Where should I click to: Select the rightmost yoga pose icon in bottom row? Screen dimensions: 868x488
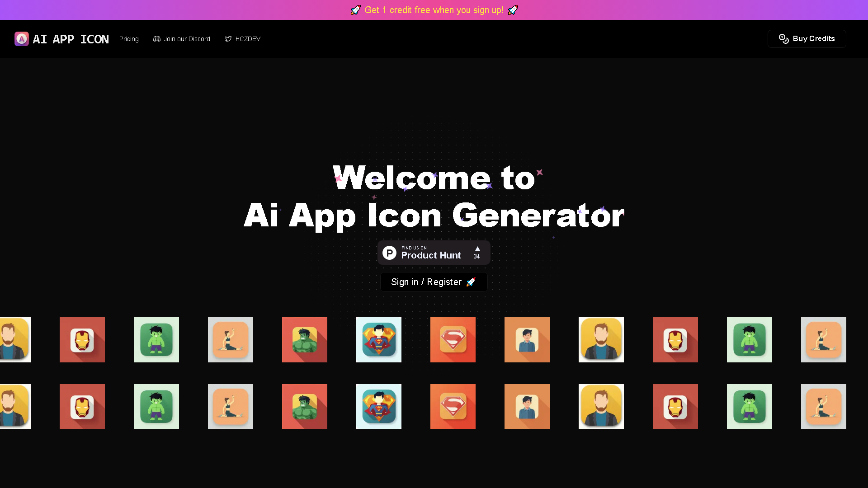(x=824, y=407)
